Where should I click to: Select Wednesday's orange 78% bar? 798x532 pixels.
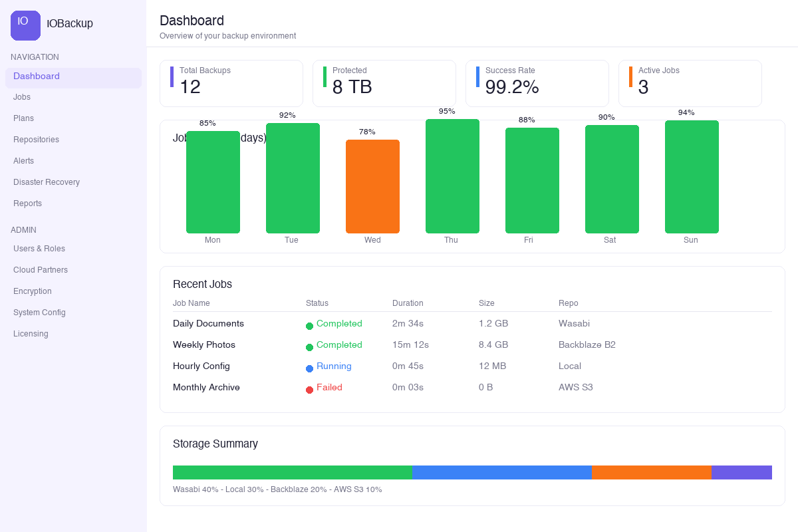pyautogui.click(x=372, y=186)
